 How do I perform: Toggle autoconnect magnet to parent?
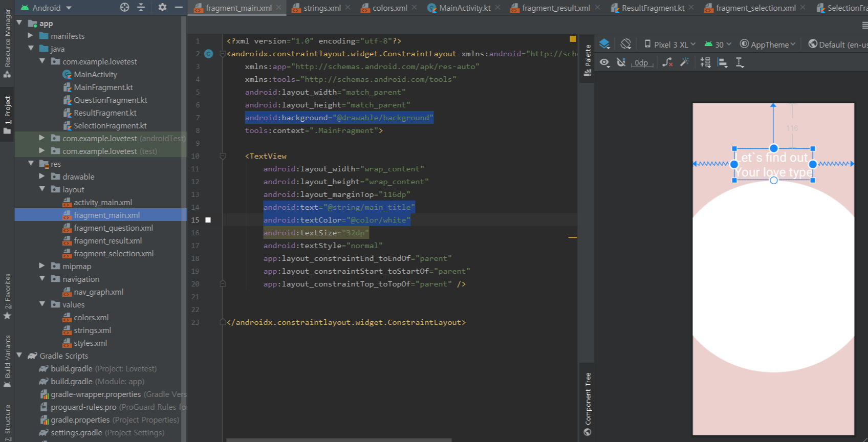621,62
